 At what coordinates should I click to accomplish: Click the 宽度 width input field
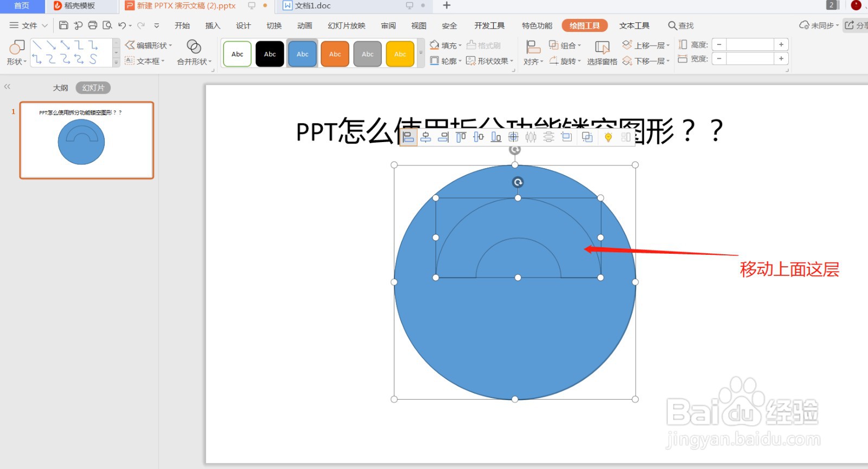pyautogui.click(x=750, y=59)
